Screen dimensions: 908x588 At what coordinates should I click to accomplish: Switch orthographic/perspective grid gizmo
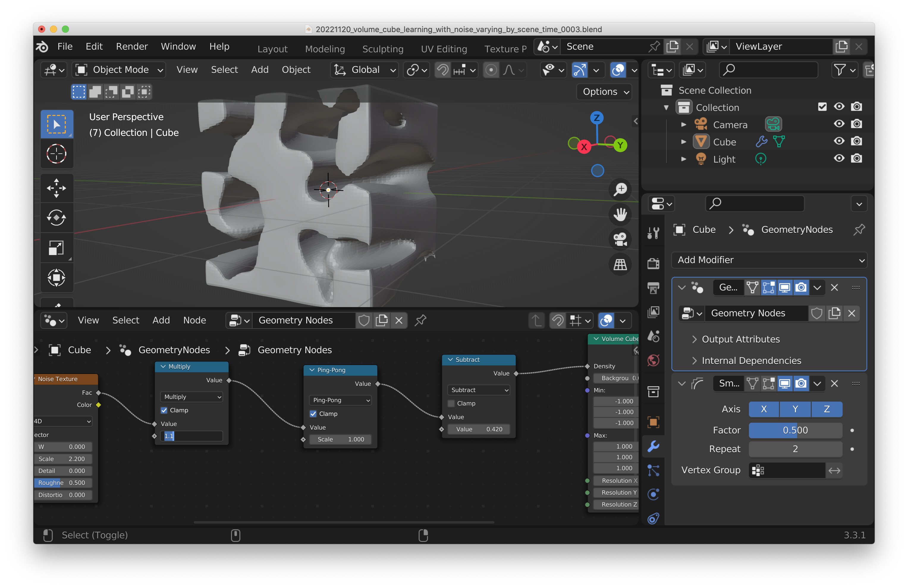pos(620,265)
